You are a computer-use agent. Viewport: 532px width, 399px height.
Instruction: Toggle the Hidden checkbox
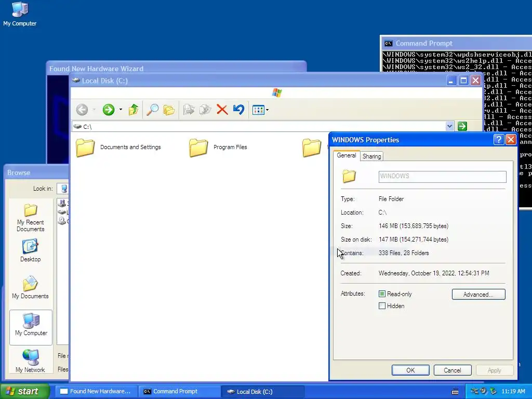pos(382,305)
